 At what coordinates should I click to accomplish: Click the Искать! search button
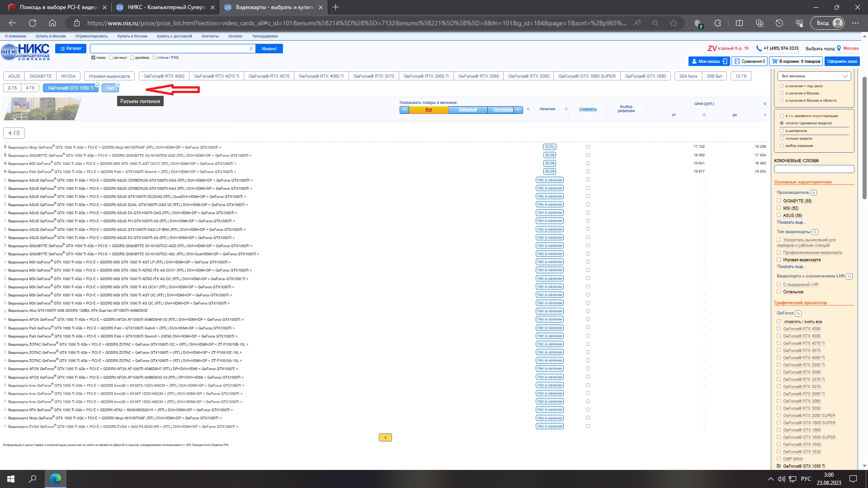[269, 49]
